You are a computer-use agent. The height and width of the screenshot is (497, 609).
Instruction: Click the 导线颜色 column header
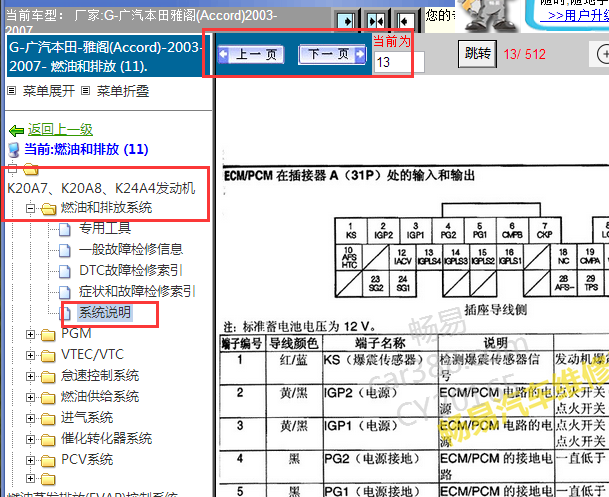(x=294, y=343)
